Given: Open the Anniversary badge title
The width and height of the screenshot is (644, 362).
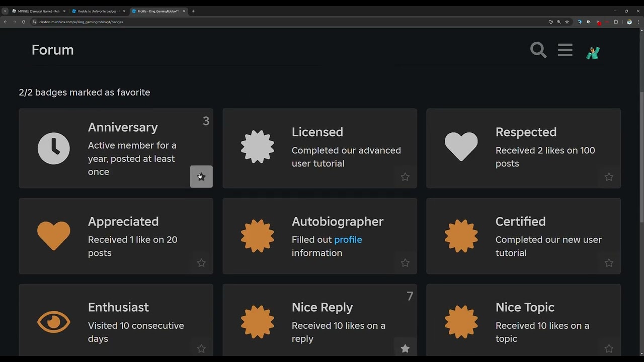Looking at the screenshot, I should 123,127.
